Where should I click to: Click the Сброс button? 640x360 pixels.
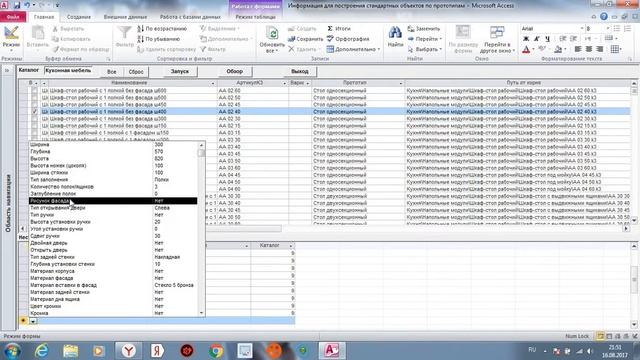point(136,71)
